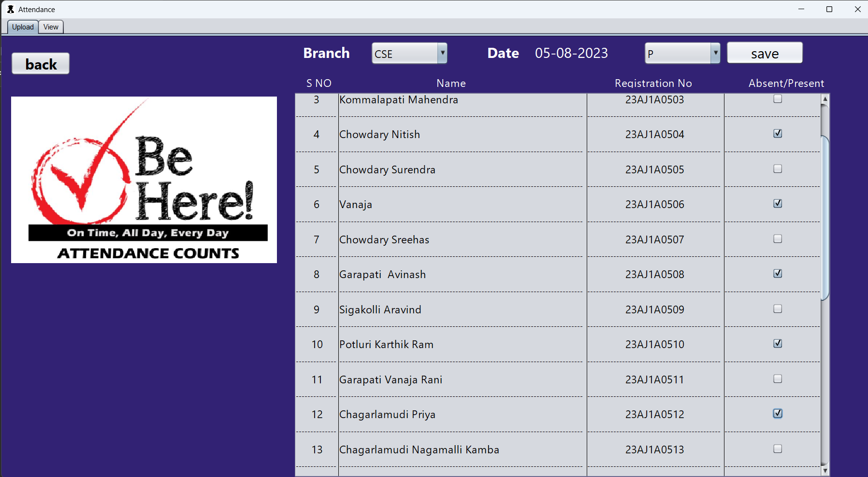Click the scrollbar down arrow of student list
The height and width of the screenshot is (477, 868).
[825, 471]
